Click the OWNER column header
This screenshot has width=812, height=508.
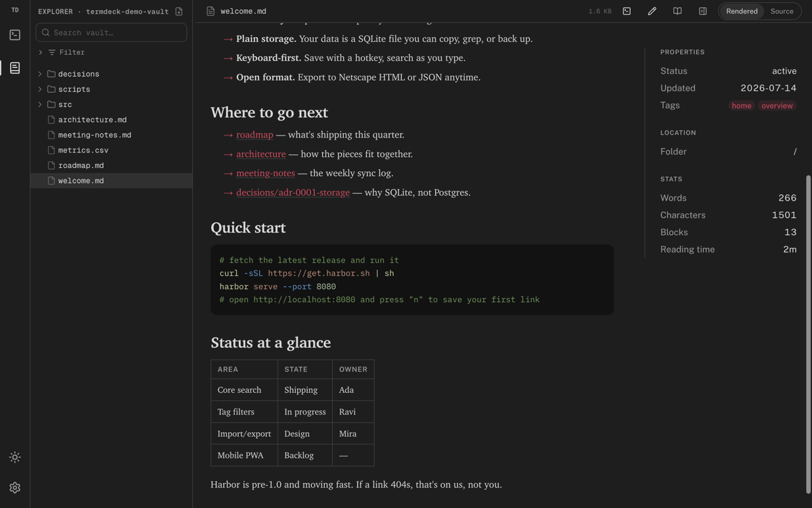(353, 369)
